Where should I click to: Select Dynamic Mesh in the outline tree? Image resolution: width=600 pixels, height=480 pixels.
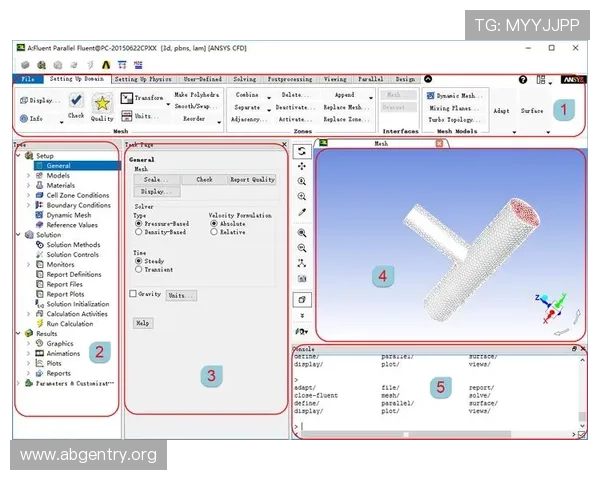click(x=68, y=215)
